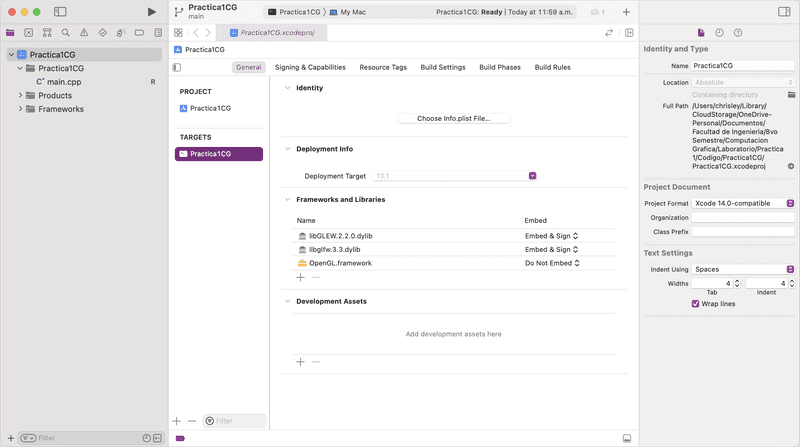Toggle the inspectors panel on the right
The width and height of the screenshot is (800, 447).
click(x=784, y=12)
